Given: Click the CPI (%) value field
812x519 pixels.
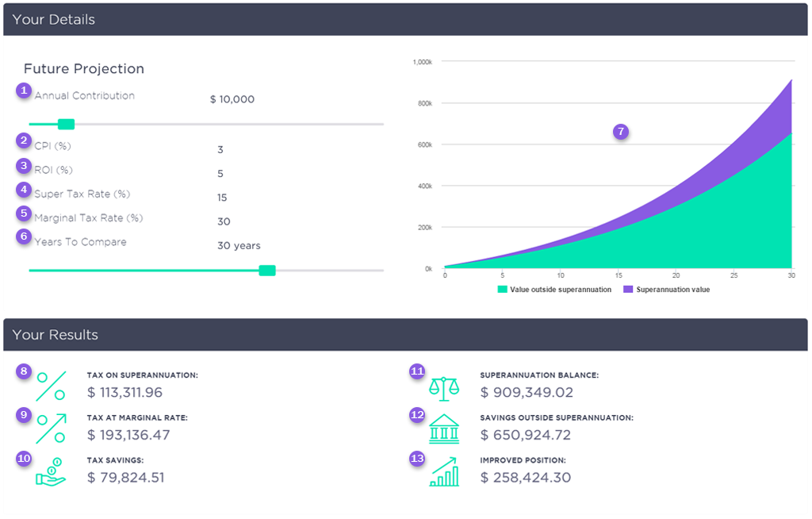Looking at the screenshot, I should (x=220, y=150).
